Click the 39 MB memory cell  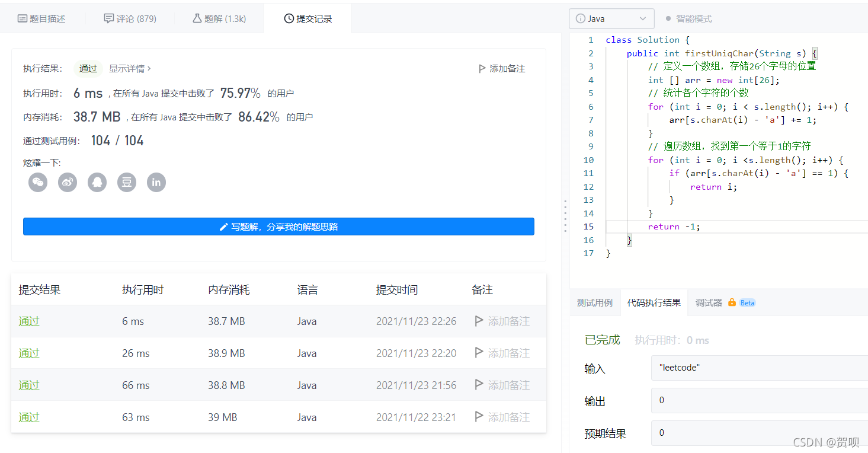tap(223, 417)
